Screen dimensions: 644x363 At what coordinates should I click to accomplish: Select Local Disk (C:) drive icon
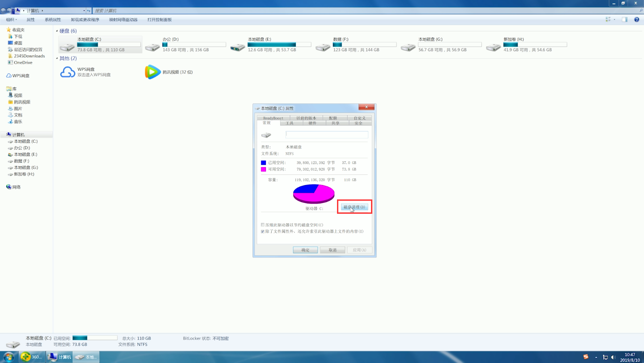tap(67, 47)
